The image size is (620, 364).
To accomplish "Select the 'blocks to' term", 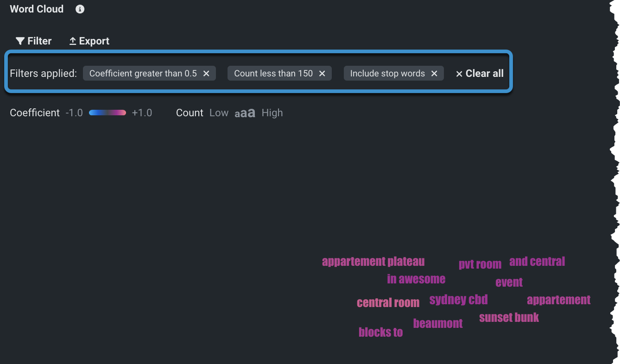I will [x=380, y=332].
